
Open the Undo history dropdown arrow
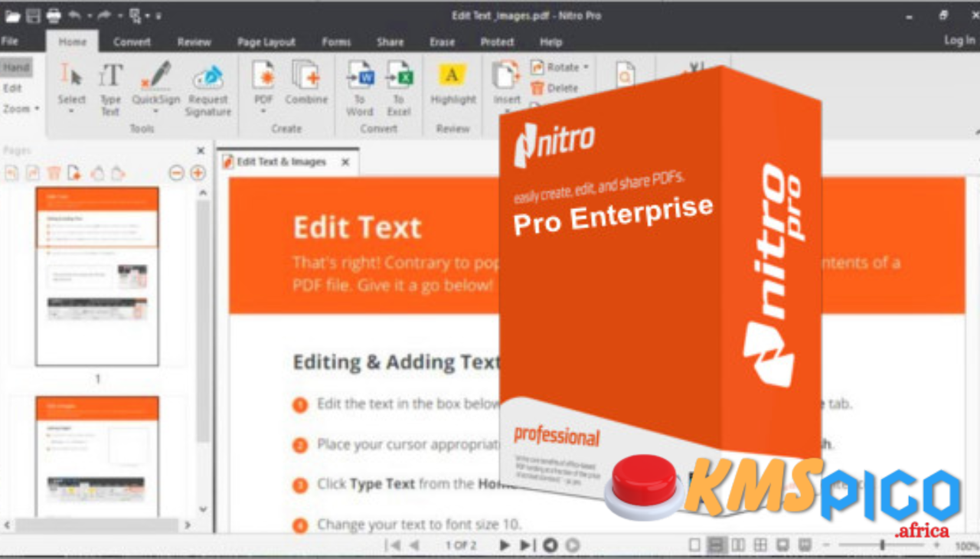pyautogui.click(x=89, y=16)
